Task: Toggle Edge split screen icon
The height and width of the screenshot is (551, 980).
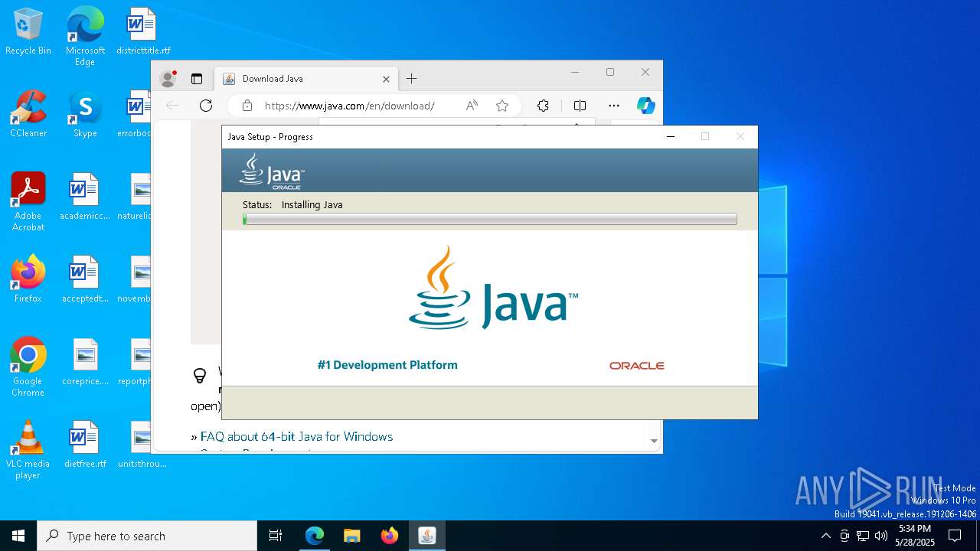Action: click(580, 106)
